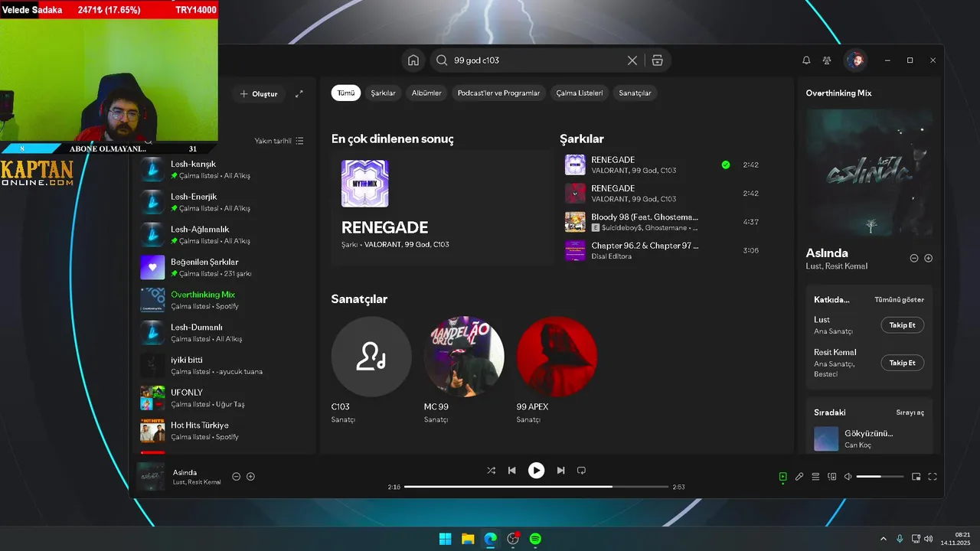The height and width of the screenshot is (551, 980).
Task: Click the Oluştur create button
Action: (x=259, y=94)
